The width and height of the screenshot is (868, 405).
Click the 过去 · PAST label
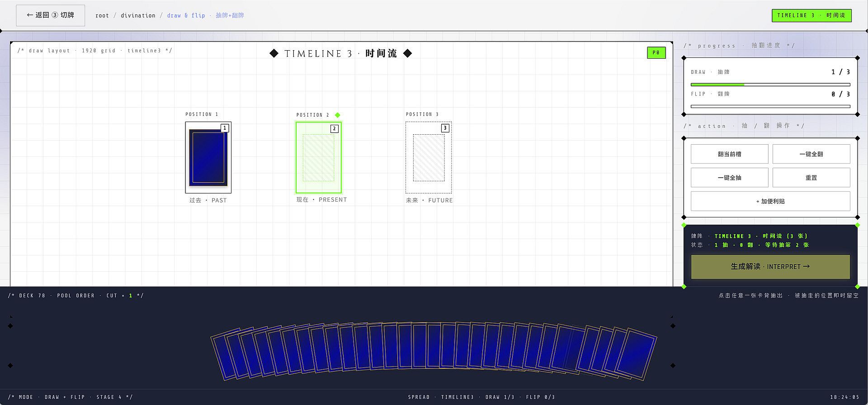208,200
